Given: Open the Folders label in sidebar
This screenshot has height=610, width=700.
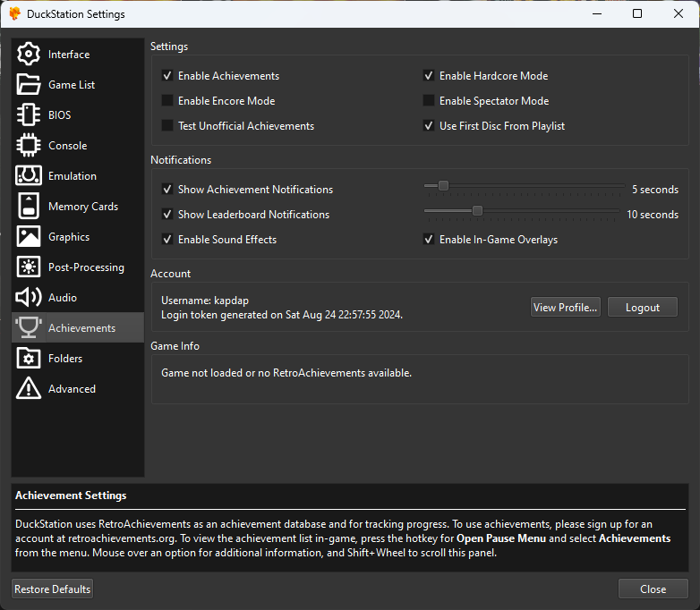Looking at the screenshot, I should click(x=65, y=359).
